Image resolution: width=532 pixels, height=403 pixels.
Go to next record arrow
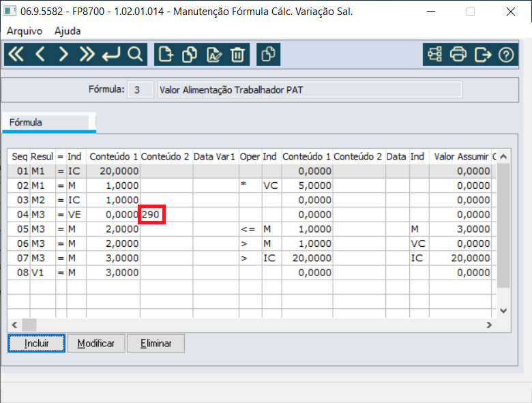63,55
